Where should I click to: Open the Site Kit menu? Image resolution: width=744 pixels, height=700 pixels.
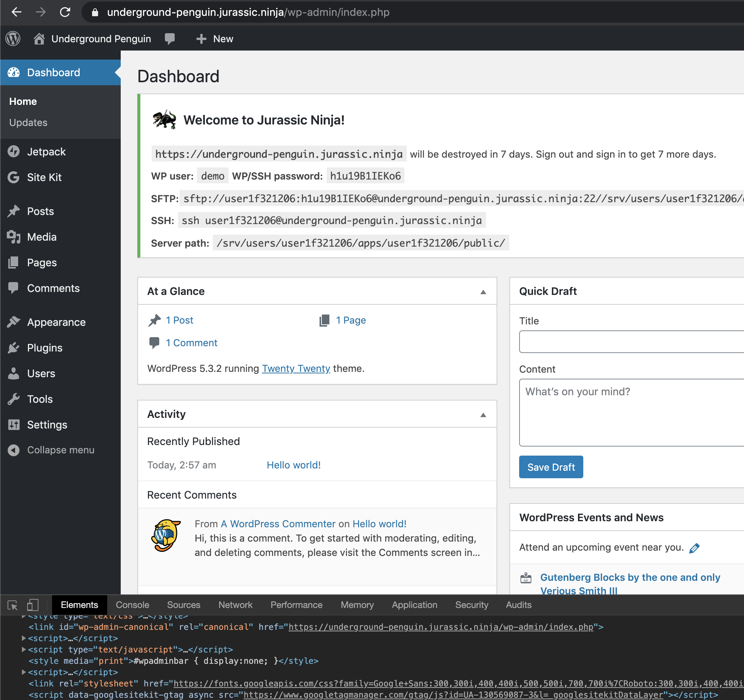coord(44,177)
